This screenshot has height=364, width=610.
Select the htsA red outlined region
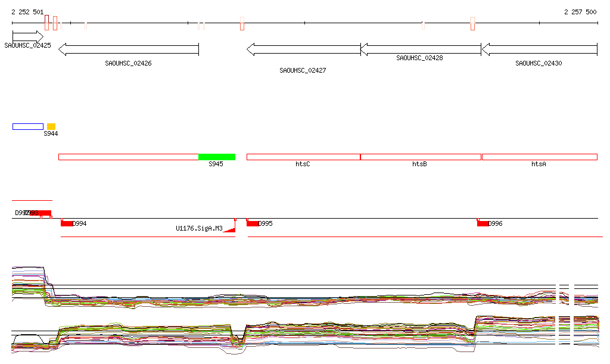pos(540,157)
